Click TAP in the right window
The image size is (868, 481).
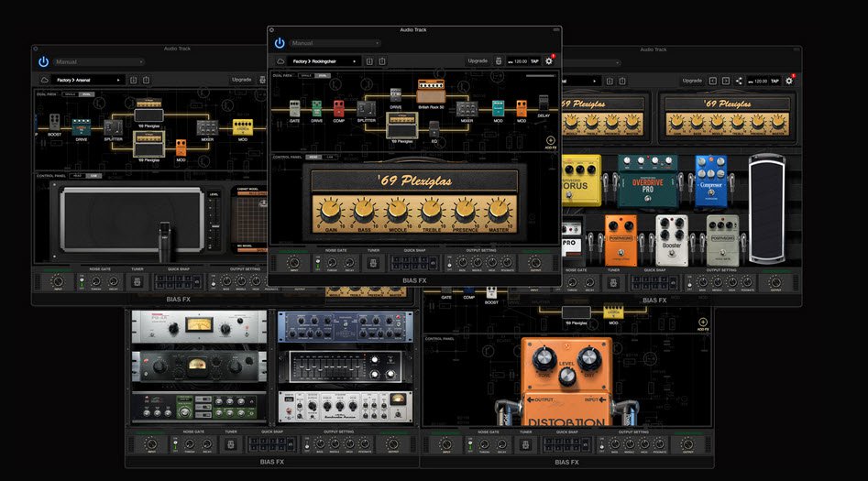pyautogui.click(x=775, y=82)
